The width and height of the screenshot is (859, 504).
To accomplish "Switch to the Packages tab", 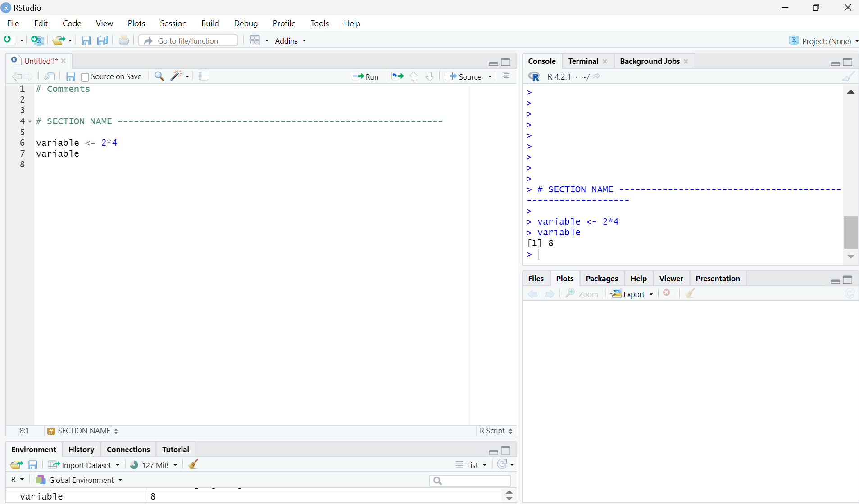I will coord(601,279).
